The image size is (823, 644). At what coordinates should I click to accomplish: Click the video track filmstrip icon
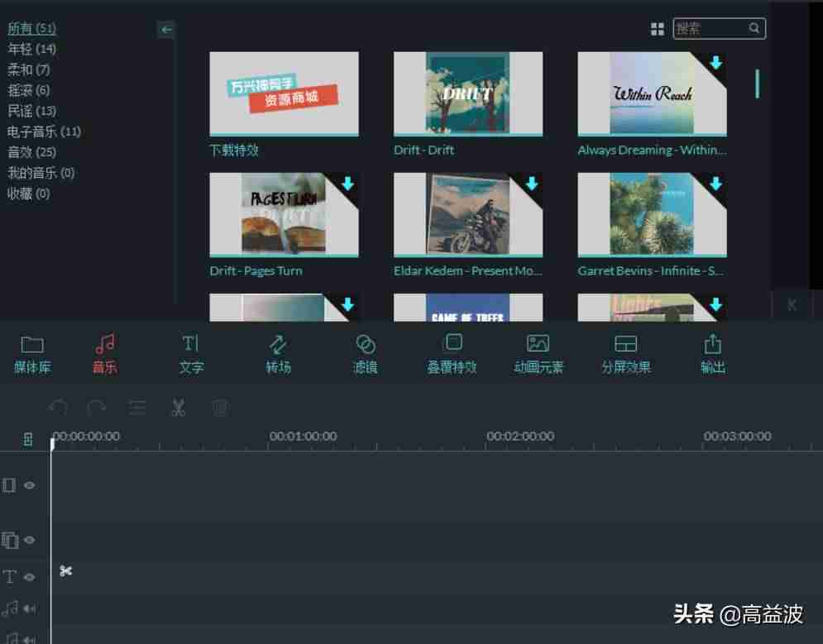(9, 485)
